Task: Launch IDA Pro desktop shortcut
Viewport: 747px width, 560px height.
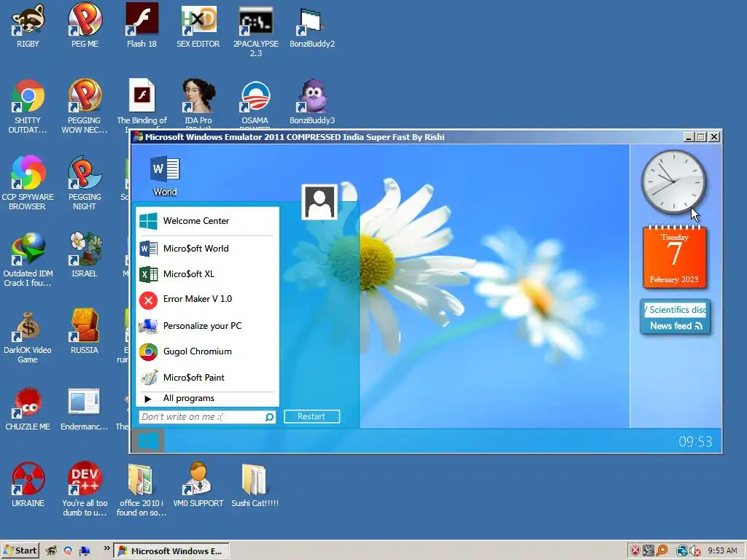Action: click(198, 101)
